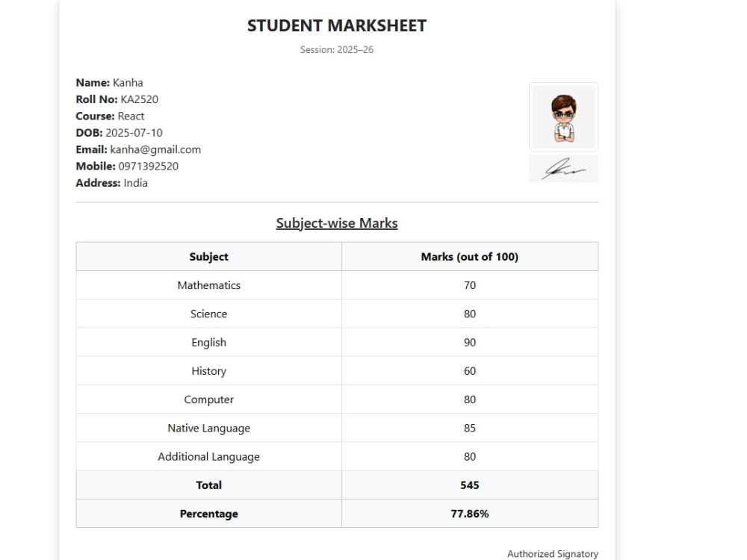Click the Native Language subject cell
Image resolution: width=747 pixels, height=560 pixels.
click(208, 428)
